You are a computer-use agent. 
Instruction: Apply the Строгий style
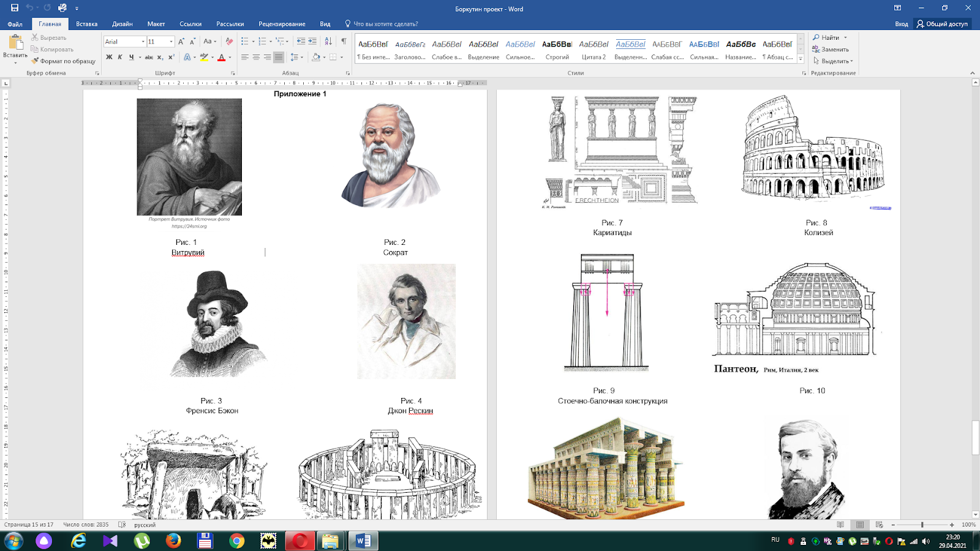click(x=557, y=50)
